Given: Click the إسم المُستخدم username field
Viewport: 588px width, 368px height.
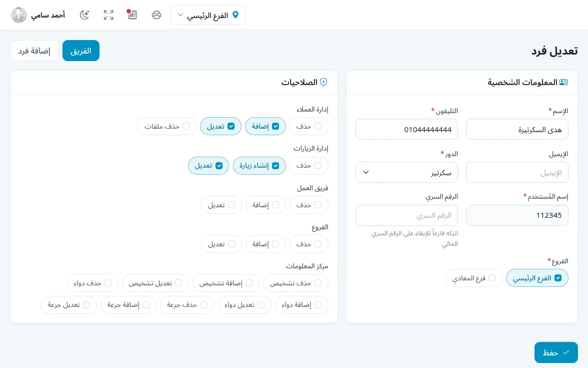Looking at the screenshot, I should tap(517, 215).
